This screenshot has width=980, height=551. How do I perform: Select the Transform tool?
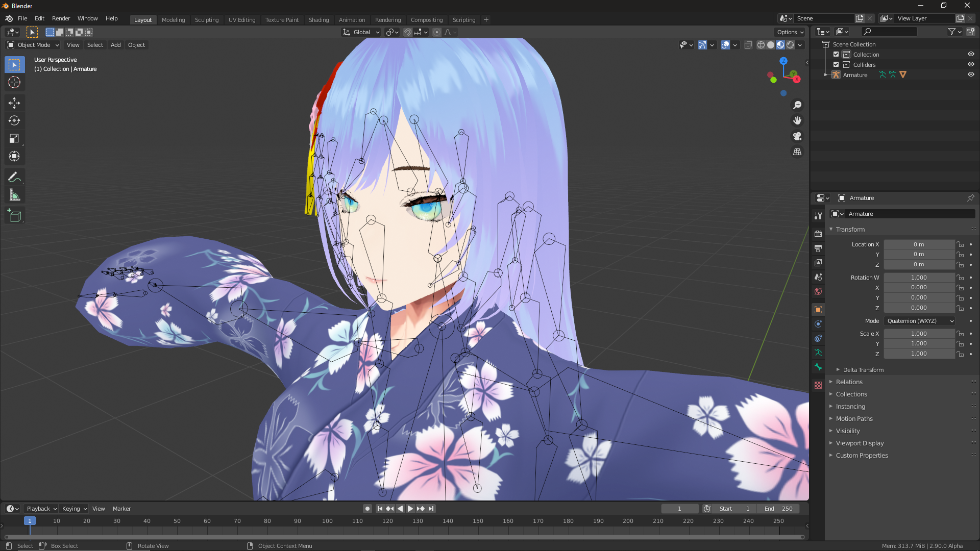pyautogui.click(x=14, y=157)
